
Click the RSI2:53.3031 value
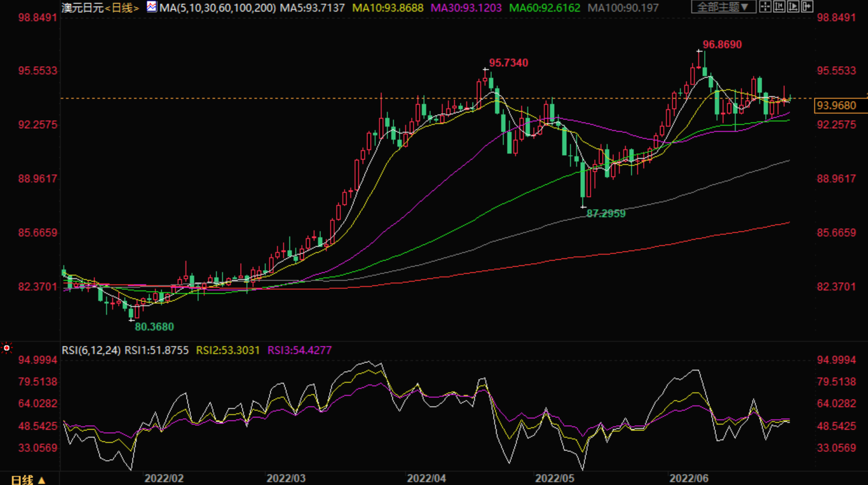coord(228,350)
